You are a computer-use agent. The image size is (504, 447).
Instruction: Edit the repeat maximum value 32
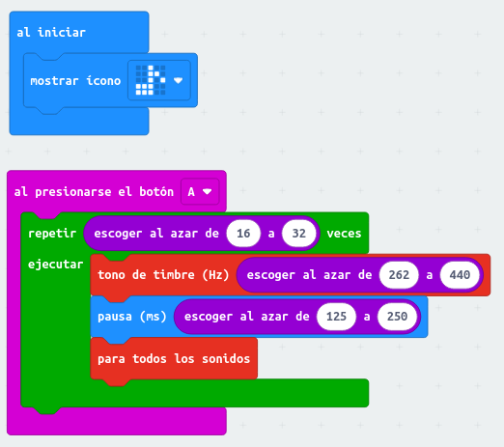pos(298,234)
